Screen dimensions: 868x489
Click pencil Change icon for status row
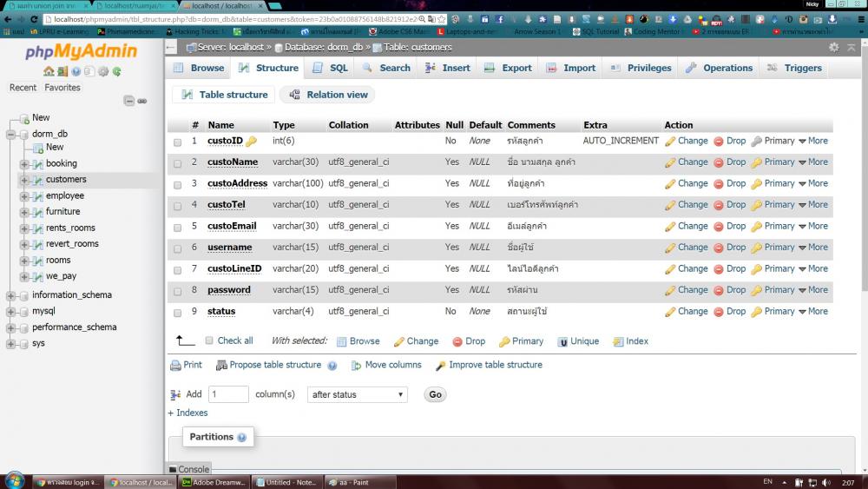(670, 312)
